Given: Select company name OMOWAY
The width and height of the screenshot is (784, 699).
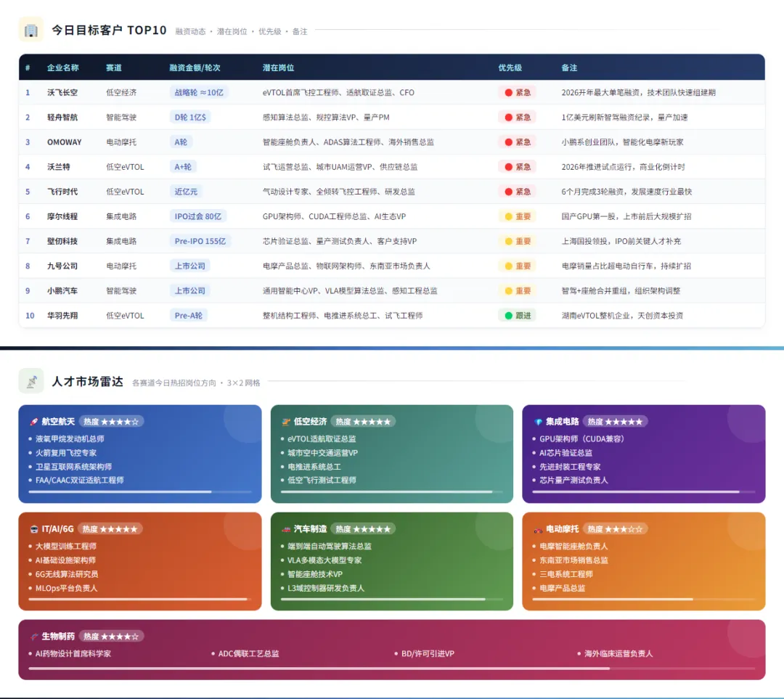Looking at the screenshot, I should pyautogui.click(x=65, y=142).
